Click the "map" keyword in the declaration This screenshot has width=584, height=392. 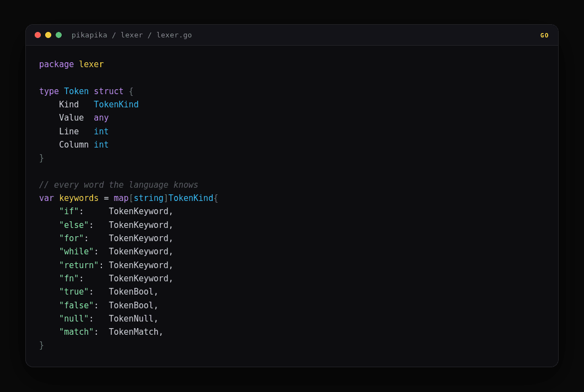[121, 198]
